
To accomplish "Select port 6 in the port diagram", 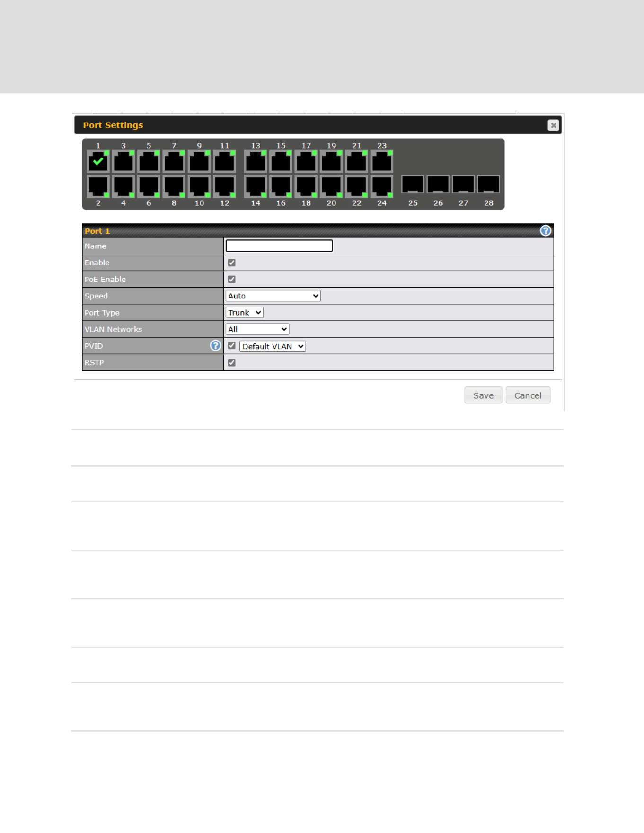I will (x=149, y=186).
